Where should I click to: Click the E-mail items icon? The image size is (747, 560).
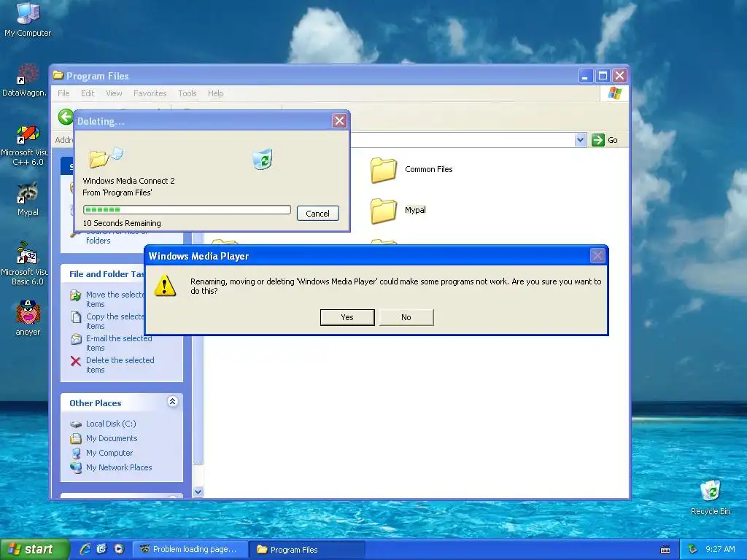pos(76,339)
